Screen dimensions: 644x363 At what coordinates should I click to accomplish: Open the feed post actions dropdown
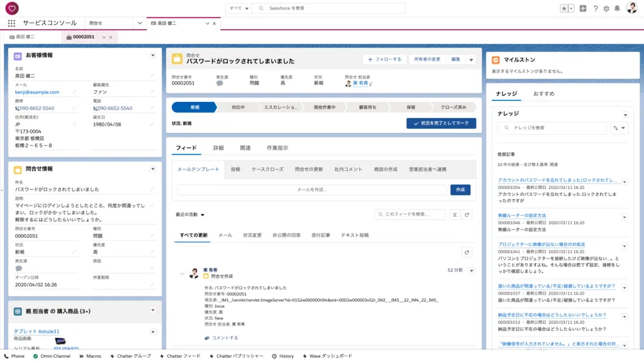471,271
